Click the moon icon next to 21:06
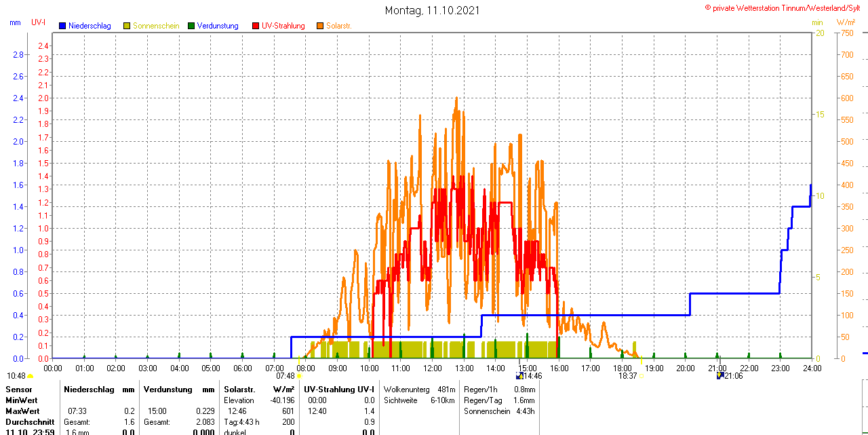868x435 pixels. click(x=719, y=375)
